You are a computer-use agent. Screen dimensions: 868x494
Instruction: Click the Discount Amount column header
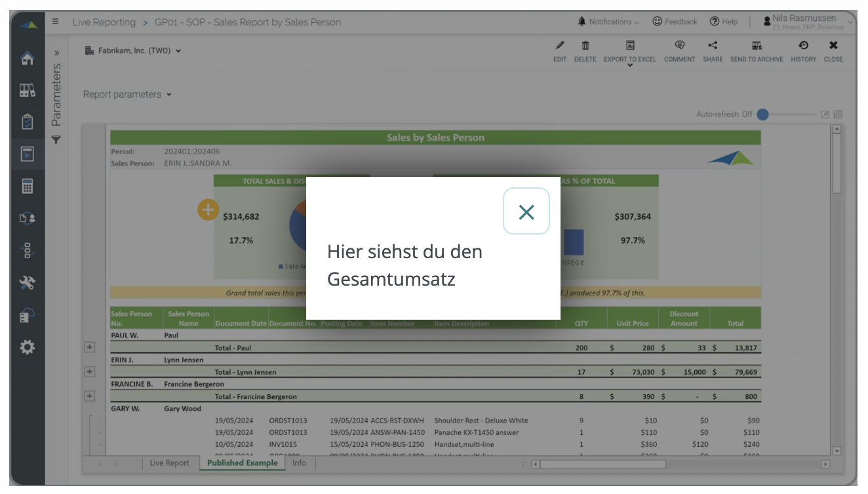684,318
